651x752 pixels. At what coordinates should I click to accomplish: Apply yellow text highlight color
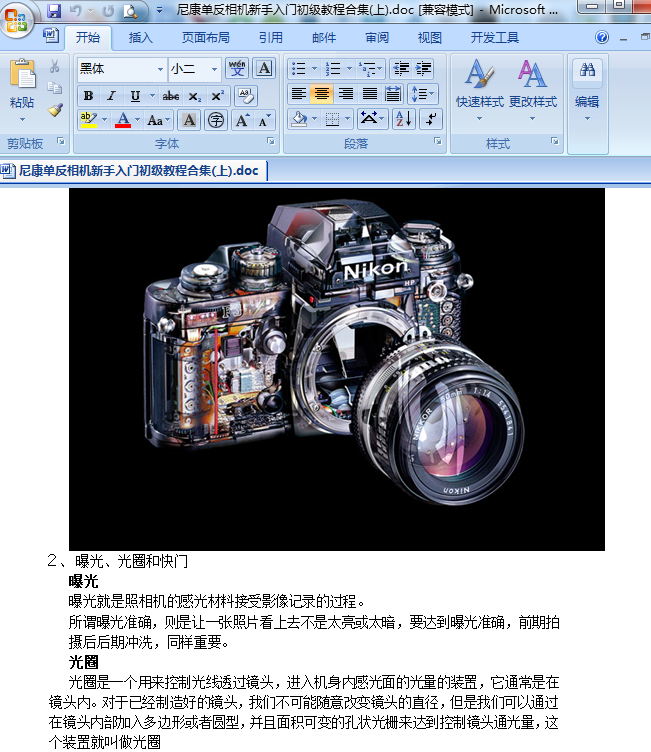89,119
